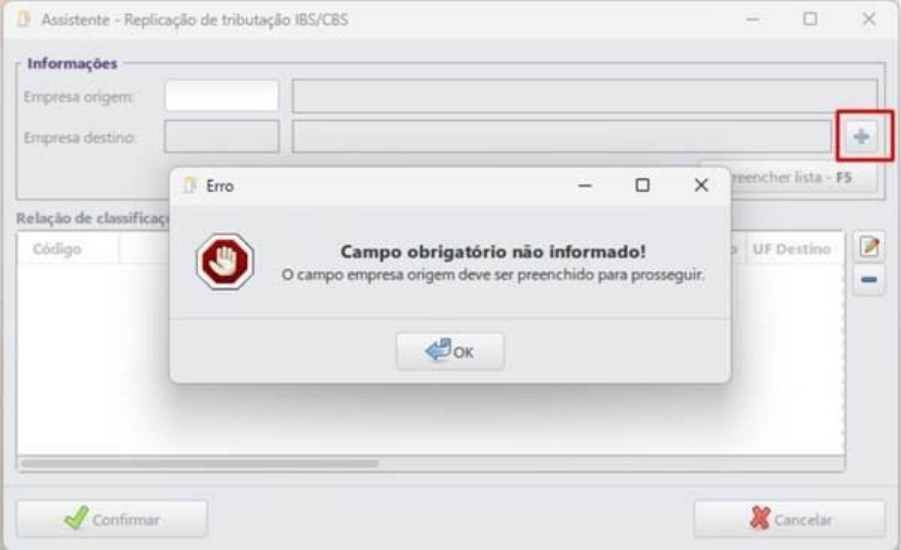This screenshot has width=901, height=550.
Task: Focus the Empresa origem code field
Action: click(x=222, y=95)
